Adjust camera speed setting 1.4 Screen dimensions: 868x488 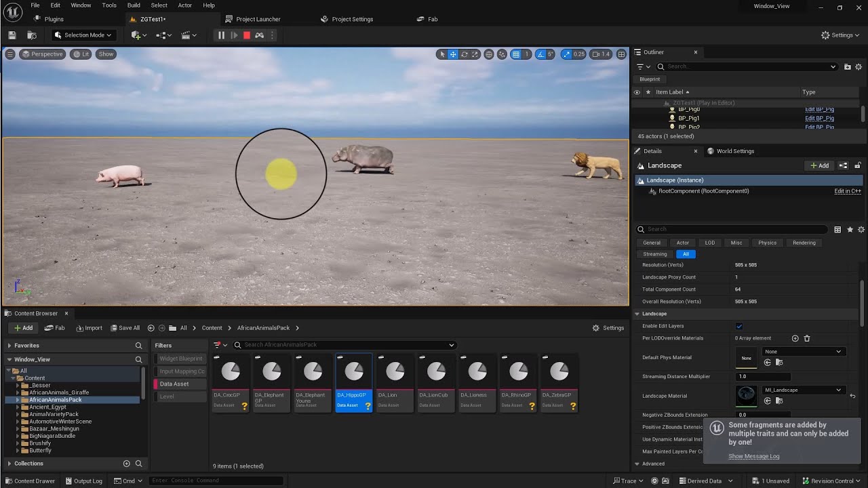(x=601, y=54)
